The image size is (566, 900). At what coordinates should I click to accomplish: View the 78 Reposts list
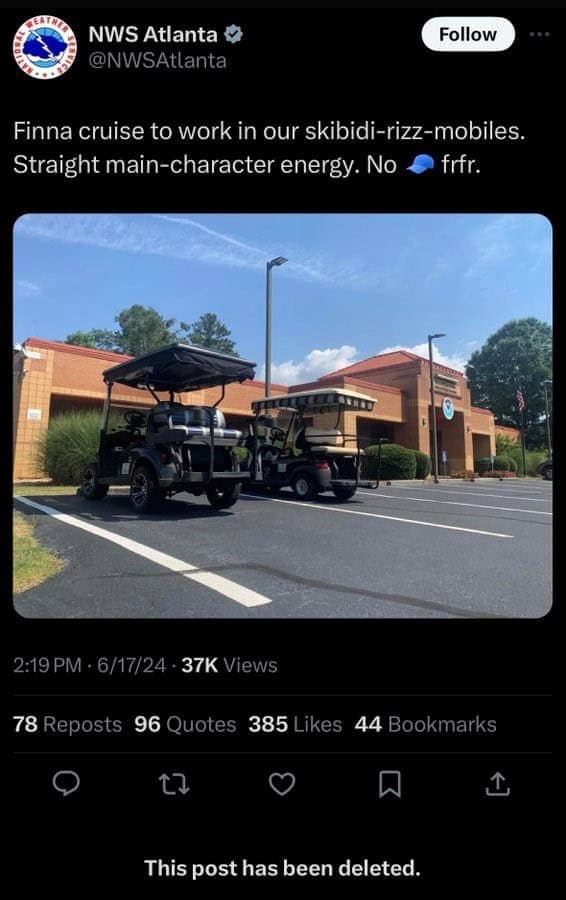click(x=68, y=724)
